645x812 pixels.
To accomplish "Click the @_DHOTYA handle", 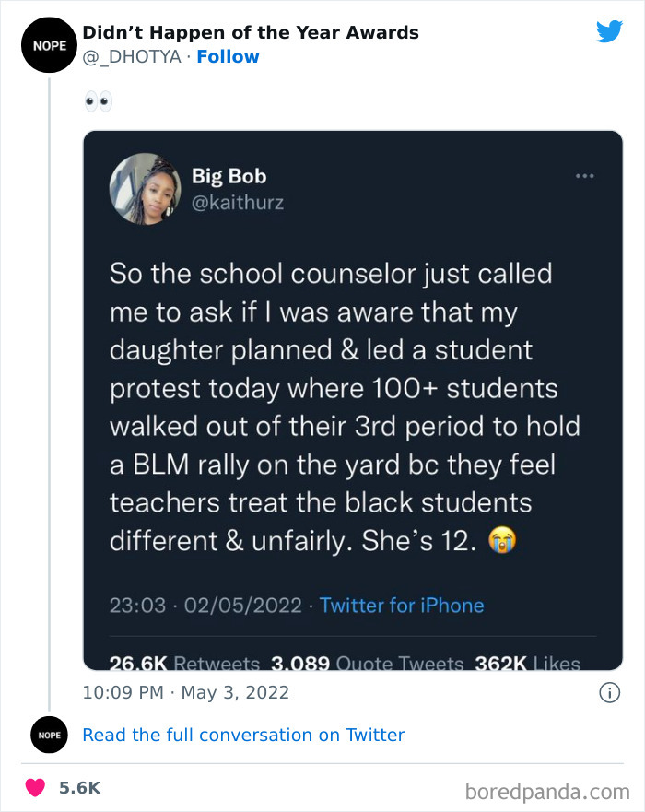I will coord(132,57).
